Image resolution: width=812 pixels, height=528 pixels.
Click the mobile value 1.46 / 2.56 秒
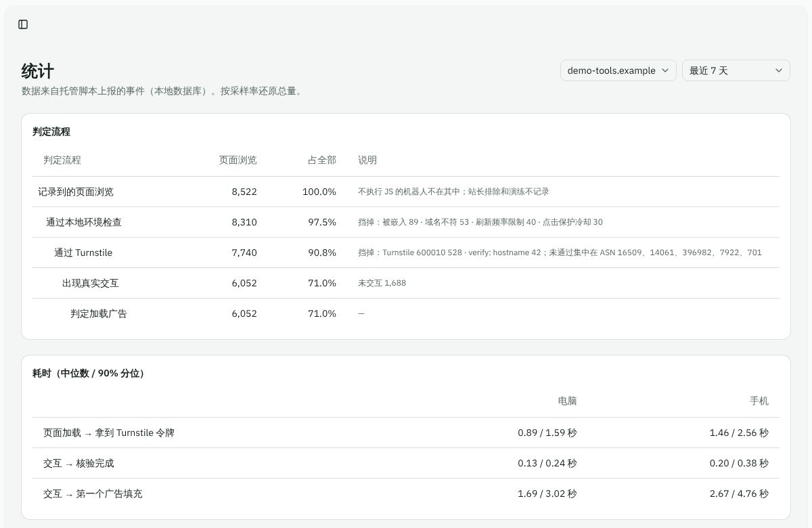point(739,433)
